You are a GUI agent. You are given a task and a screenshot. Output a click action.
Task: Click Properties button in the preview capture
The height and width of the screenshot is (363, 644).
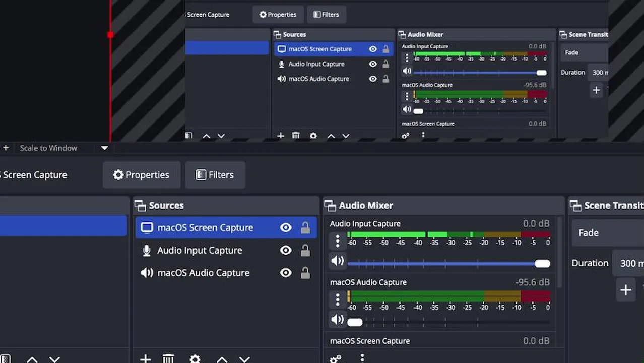pos(278,15)
